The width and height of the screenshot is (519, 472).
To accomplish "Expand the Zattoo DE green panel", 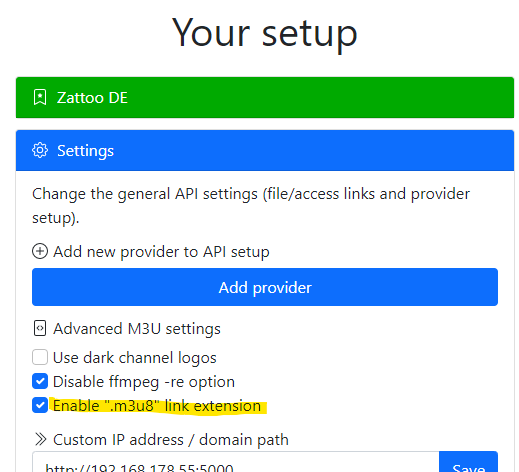I will coord(265,97).
